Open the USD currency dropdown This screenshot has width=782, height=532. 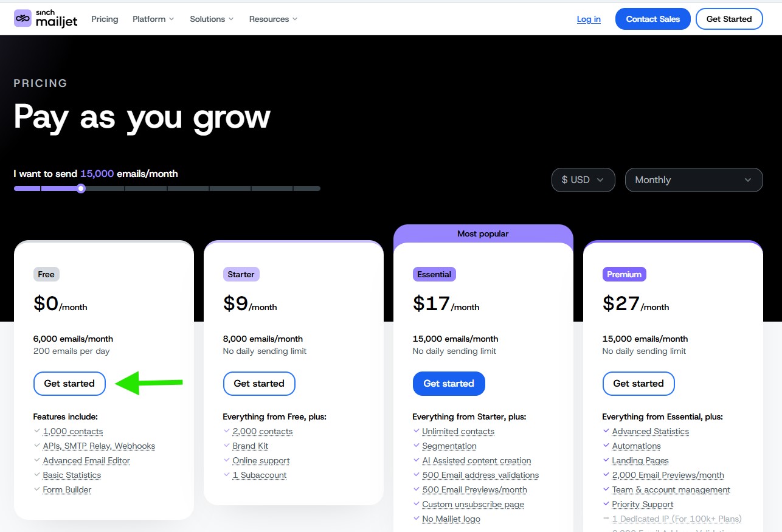[583, 180]
